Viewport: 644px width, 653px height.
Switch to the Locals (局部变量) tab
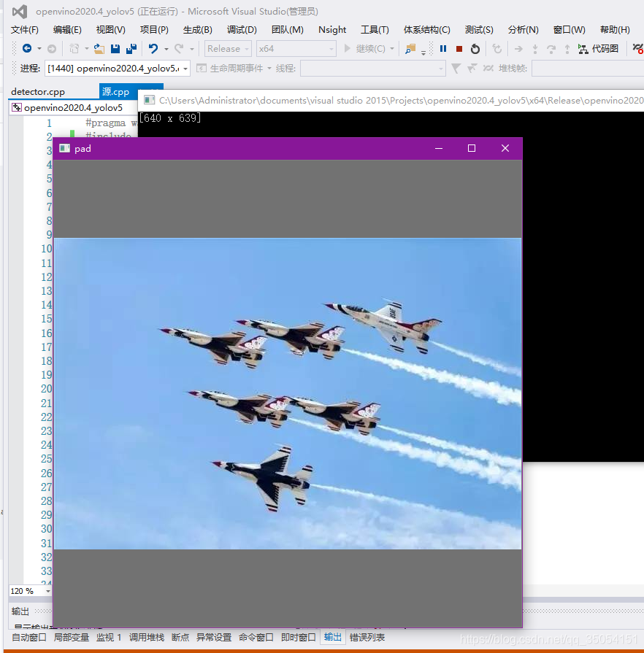point(72,637)
